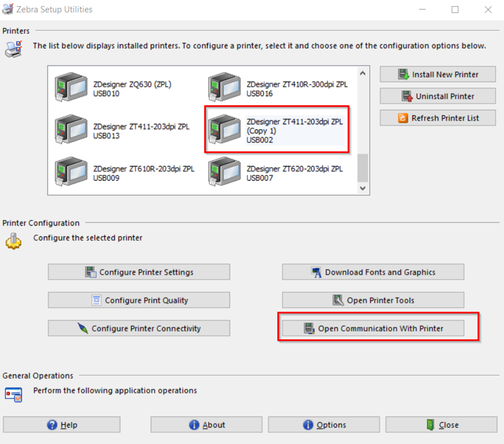504x444 pixels.
Task: Open Download Fonts and Graphics
Action: (373, 272)
